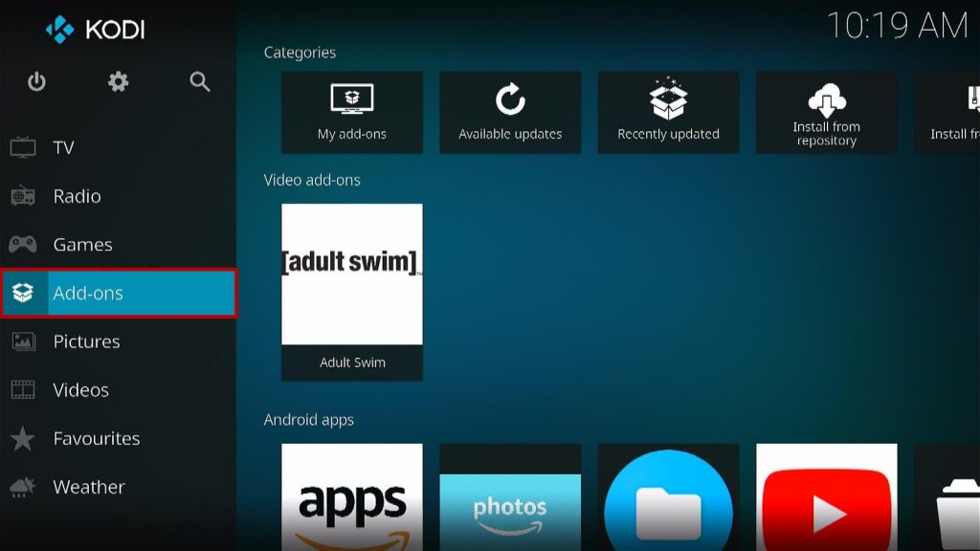This screenshot has height=551, width=980.
Task: Click the 10:19 AM clock
Action: (897, 26)
